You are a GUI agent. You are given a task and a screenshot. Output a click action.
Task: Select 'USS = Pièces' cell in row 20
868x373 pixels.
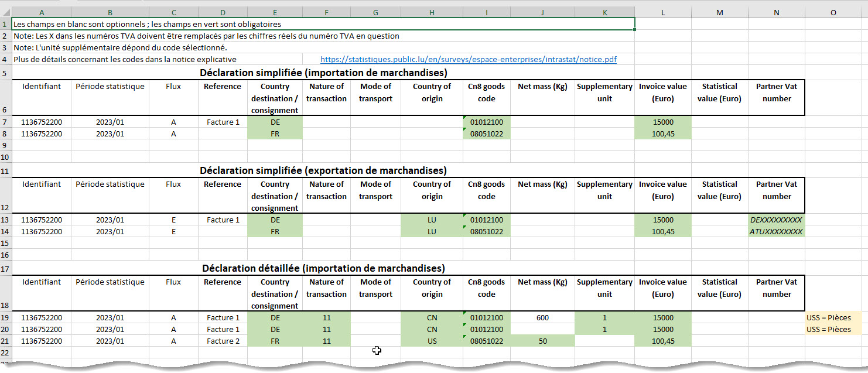pyautogui.click(x=833, y=329)
